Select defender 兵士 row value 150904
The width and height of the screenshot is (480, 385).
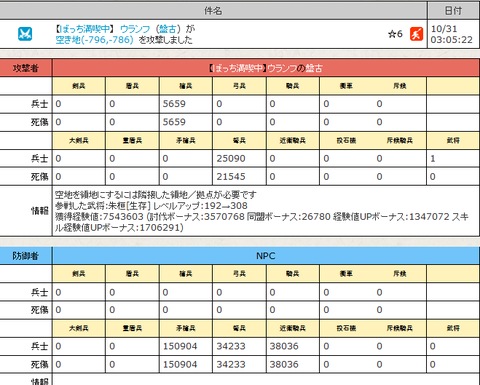click(x=180, y=346)
